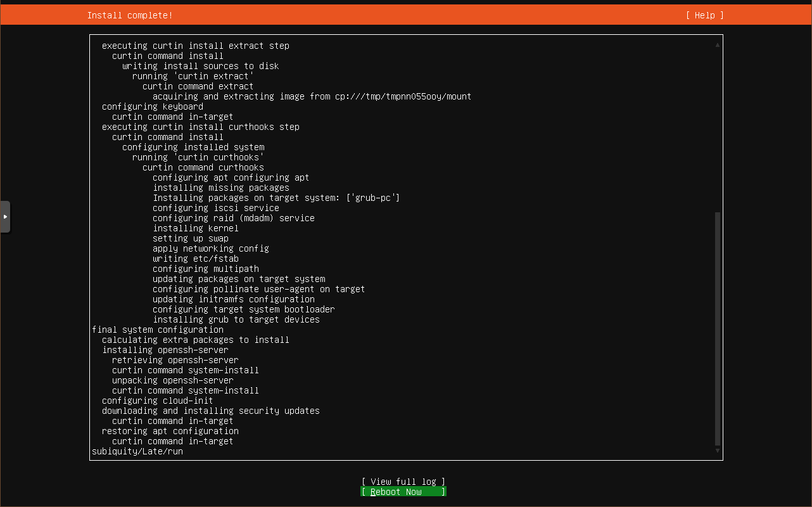The image size is (812, 507).
Task: Click 'updating initramfs configuration' line
Action: point(234,299)
